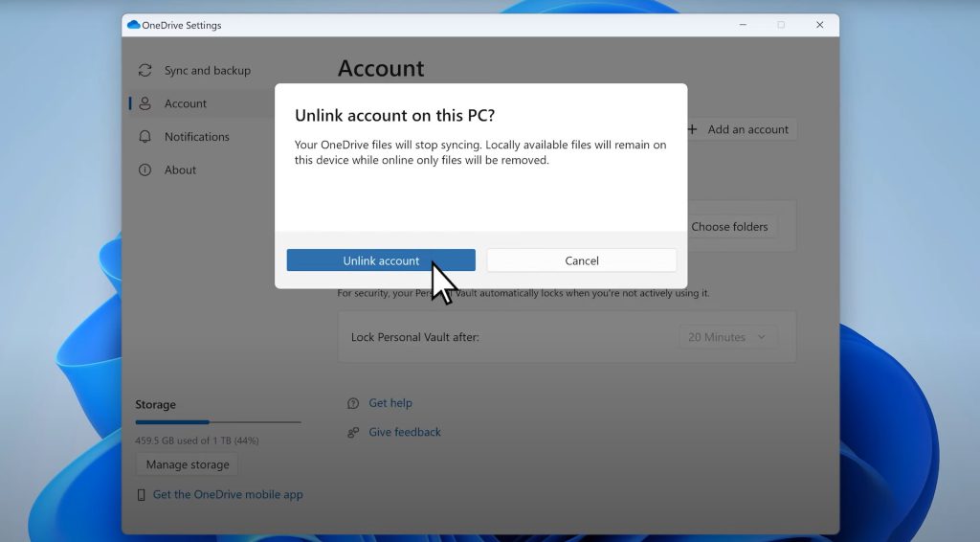Close the OneDrive Settings window

(819, 25)
